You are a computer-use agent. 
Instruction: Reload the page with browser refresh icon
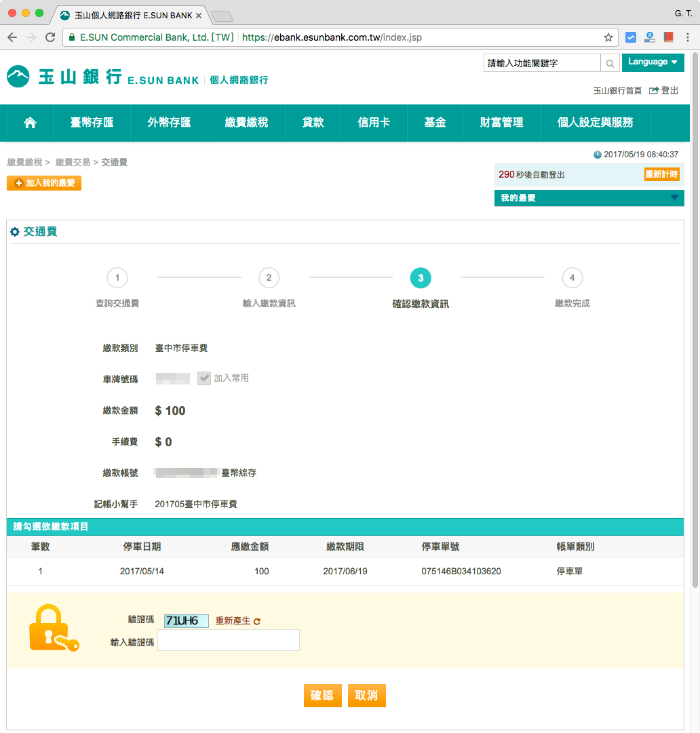(50, 37)
